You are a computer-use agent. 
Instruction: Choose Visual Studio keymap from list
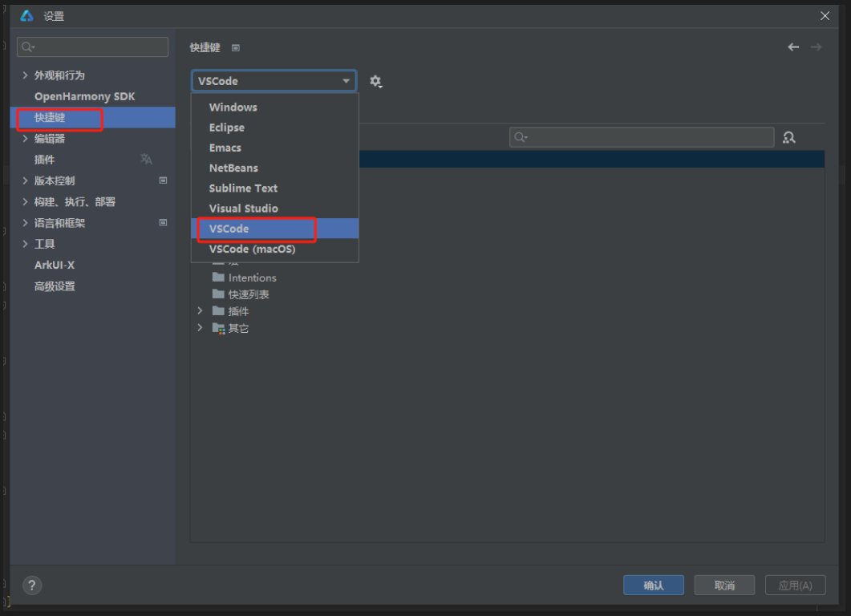click(x=274, y=209)
